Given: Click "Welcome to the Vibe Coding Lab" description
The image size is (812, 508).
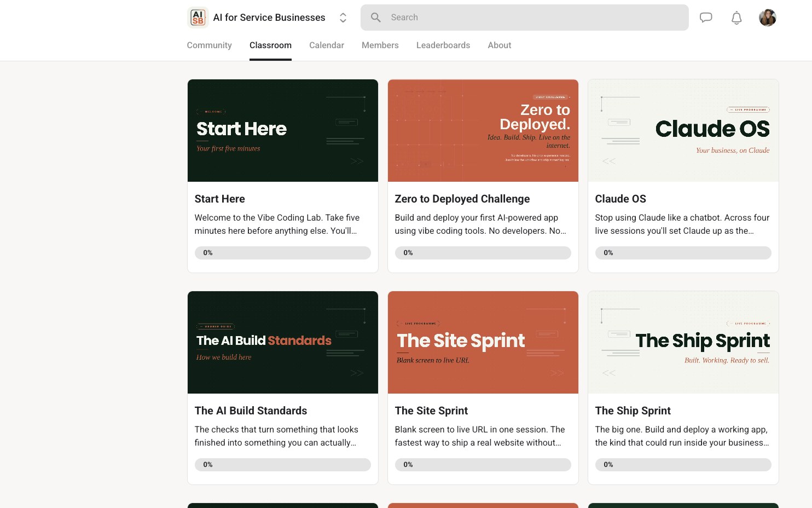Looking at the screenshot, I should tap(277, 224).
